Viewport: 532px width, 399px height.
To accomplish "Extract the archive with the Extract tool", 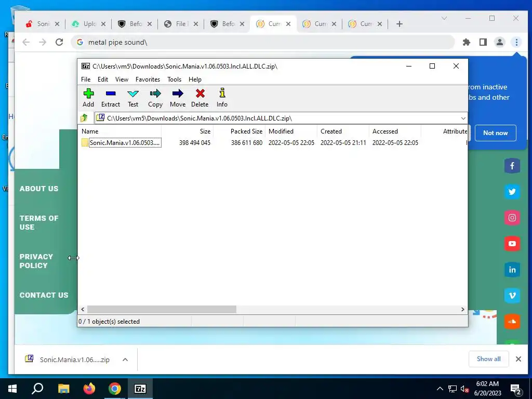I will point(111,98).
